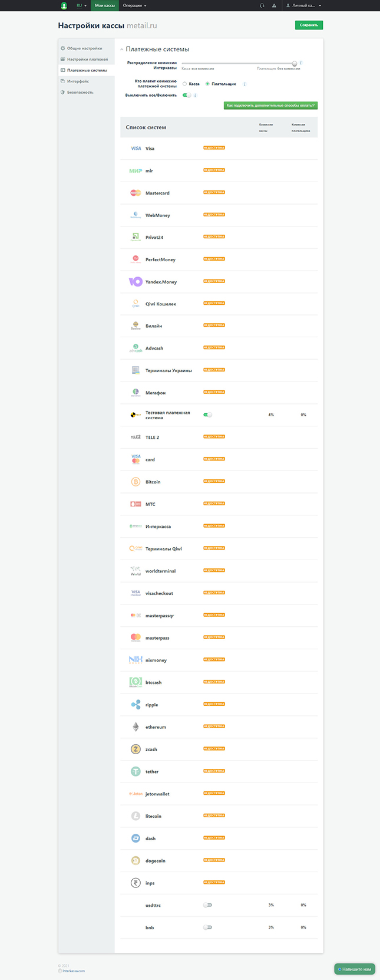Enable the usdttrc payment system switch
This screenshot has height=980, width=380.
207,905
